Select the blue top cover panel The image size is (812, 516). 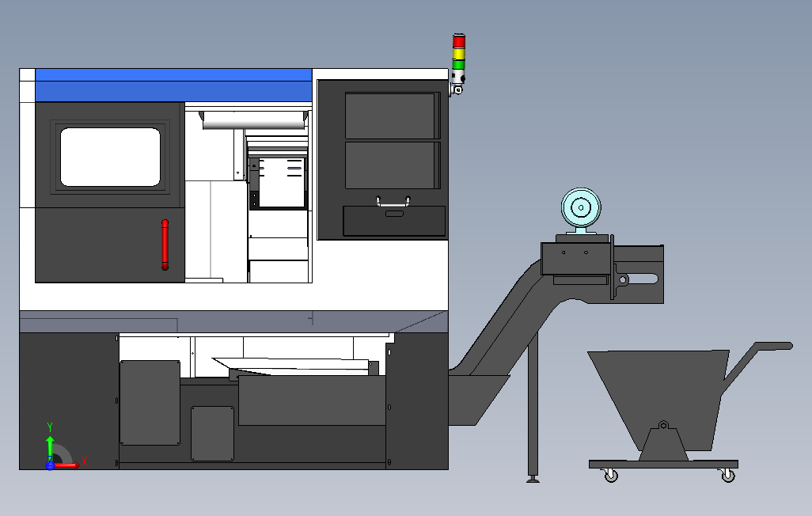coord(173,85)
